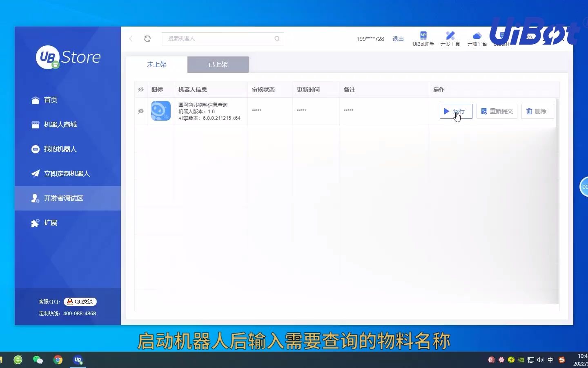
Task: Click the 定制热线 400-088-4868 text
Action: point(67,314)
